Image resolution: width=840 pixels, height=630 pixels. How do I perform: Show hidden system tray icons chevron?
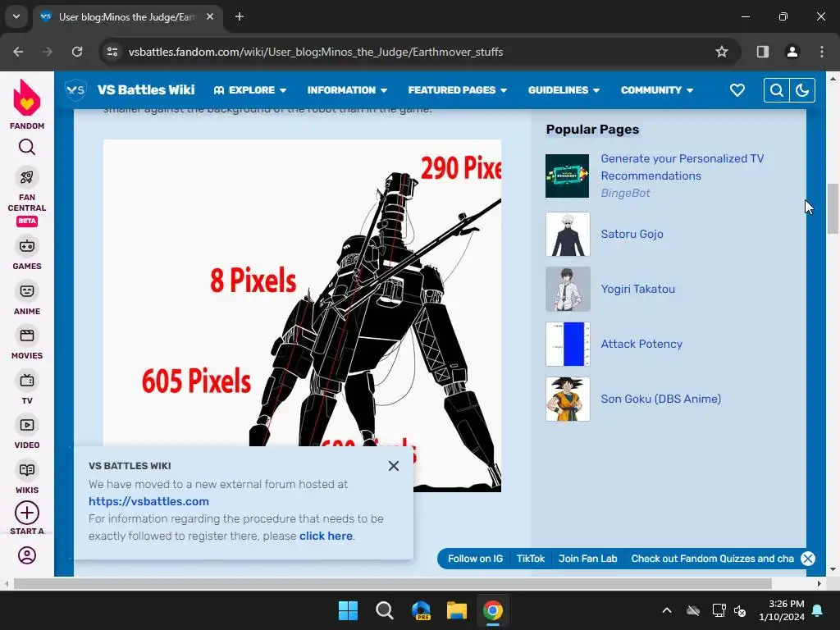click(666, 610)
